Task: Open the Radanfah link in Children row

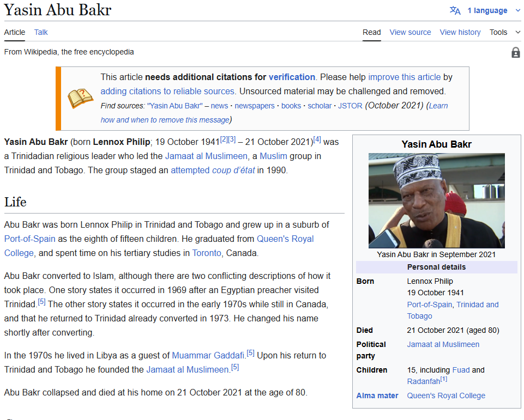Action: click(424, 382)
